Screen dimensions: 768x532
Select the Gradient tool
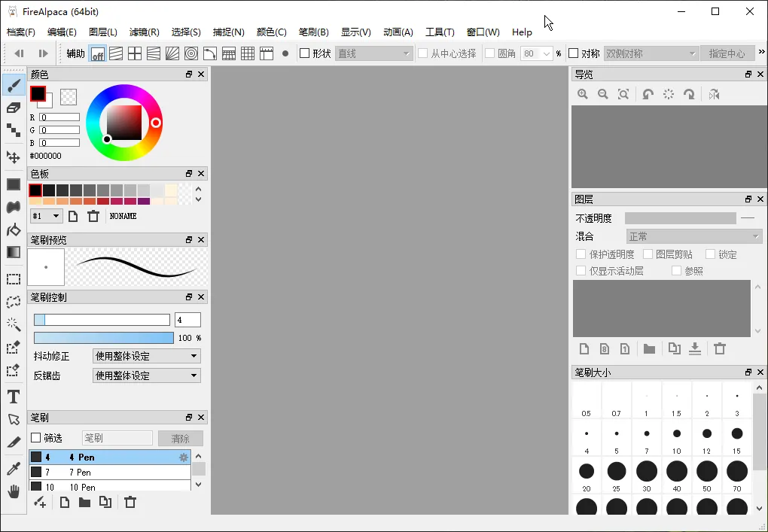click(x=13, y=251)
